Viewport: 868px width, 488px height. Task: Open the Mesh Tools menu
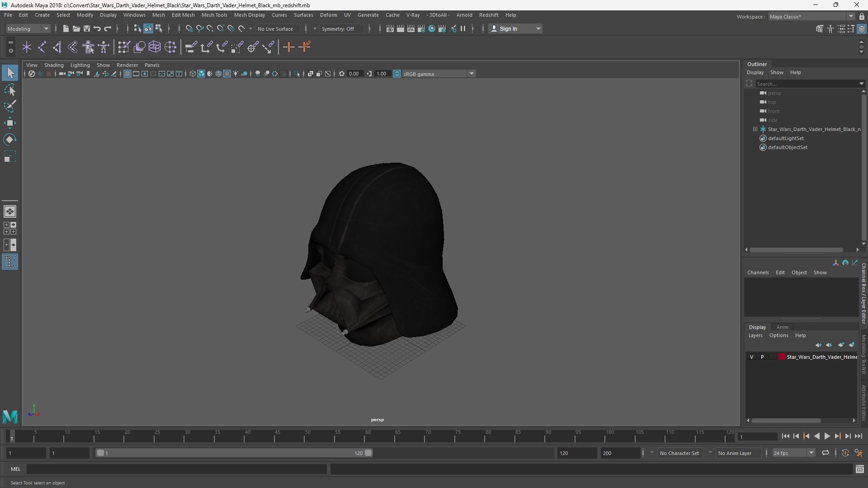coord(214,15)
